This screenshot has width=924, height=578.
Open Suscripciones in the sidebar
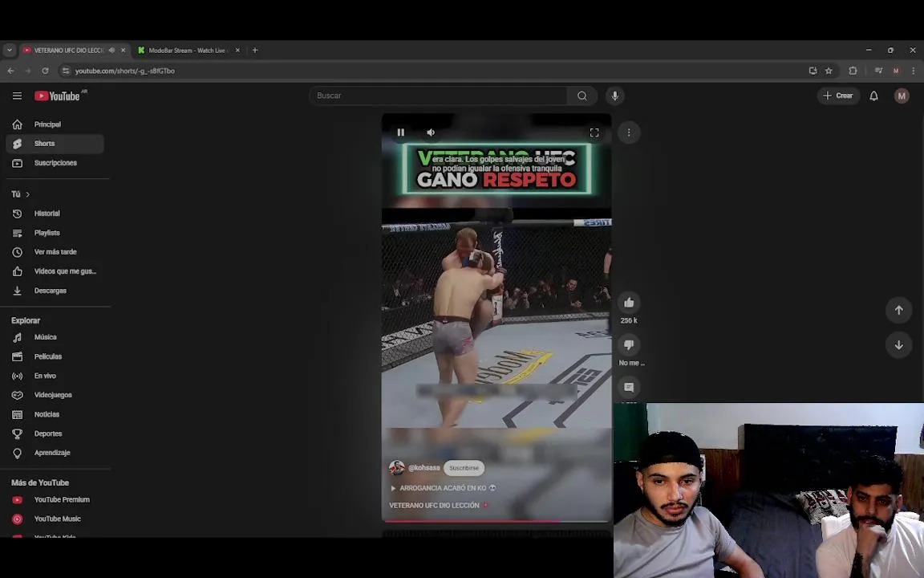point(55,163)
